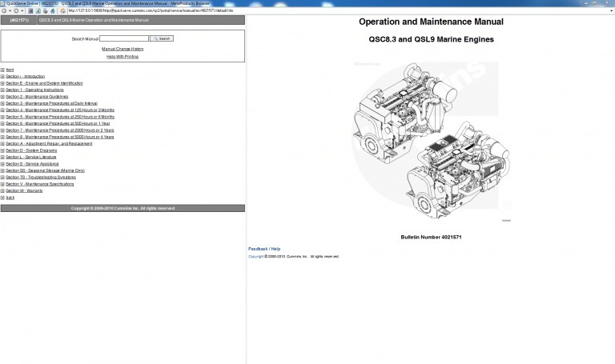Open the Manual Change History link

click(123, 49)
